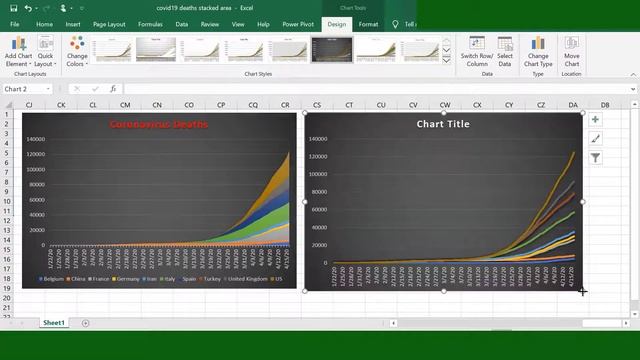Apply the third chart style thumbnail
This screenshot has height=360, width=640.
tap(200, 50)
